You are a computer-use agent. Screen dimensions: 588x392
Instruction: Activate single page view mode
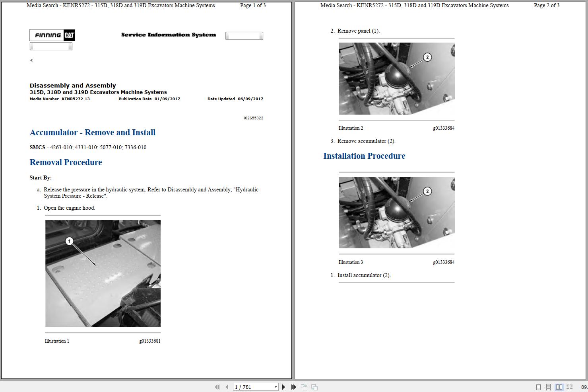[x=538, y=386]
